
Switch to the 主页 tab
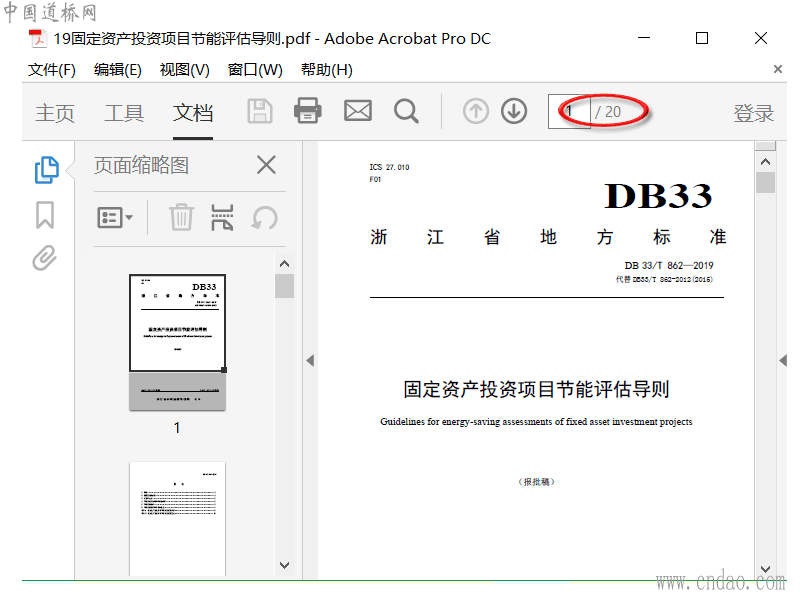(x=55, y=113)
